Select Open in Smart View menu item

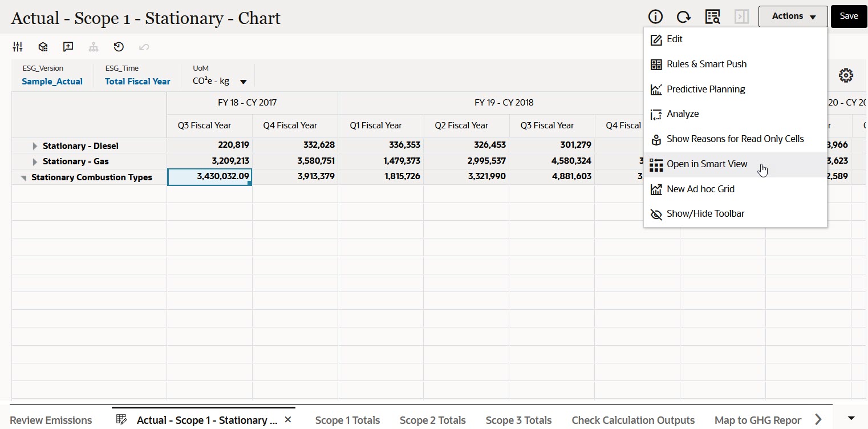707,164
